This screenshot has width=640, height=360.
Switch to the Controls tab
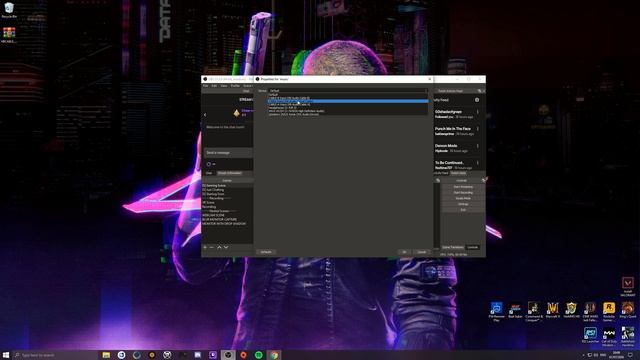[473, 247]
